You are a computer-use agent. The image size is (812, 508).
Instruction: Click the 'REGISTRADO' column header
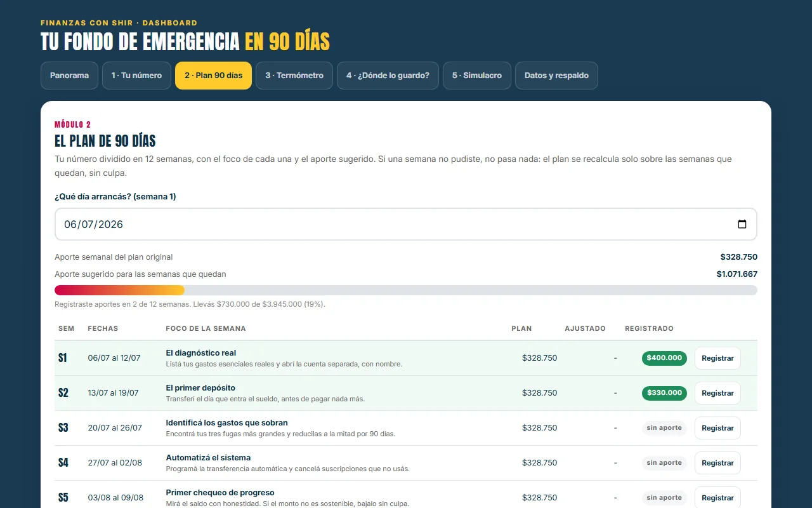pos(649,329)
